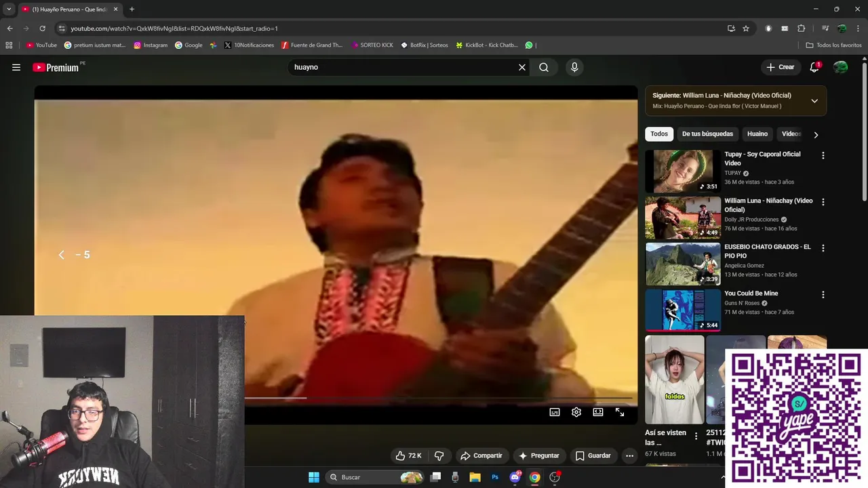Submit search with magnifier button

[544, 67]
